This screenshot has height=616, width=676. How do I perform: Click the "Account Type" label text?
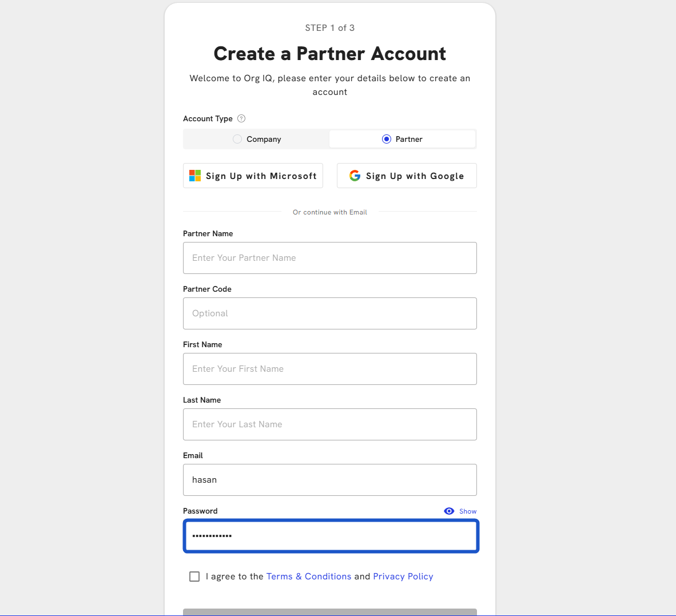pos(208,118)
